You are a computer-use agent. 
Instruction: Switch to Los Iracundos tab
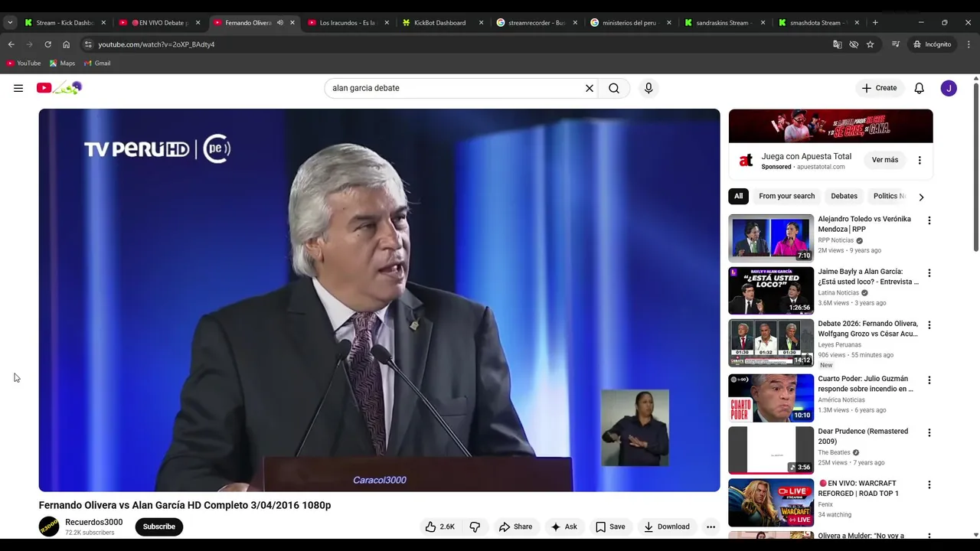point(348,23)
